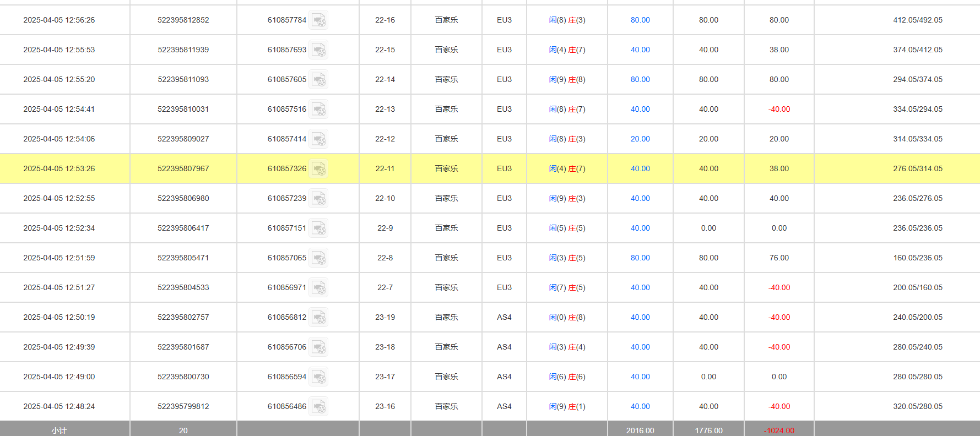Click the replay icon next to 610857239
Image resolution: width=980 pixels, height=436 pixels.
coord(318,199)
